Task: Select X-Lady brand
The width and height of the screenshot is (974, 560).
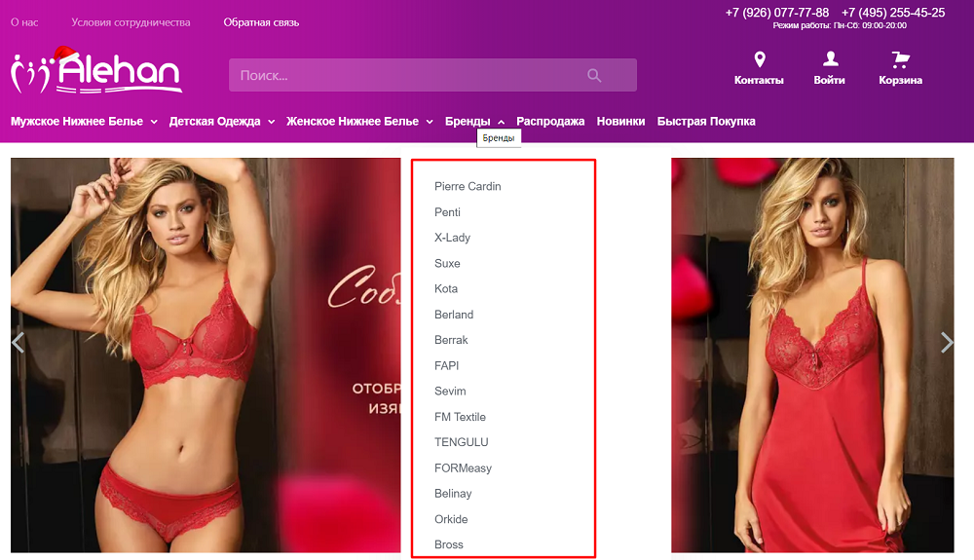Action: coord(452,238)
